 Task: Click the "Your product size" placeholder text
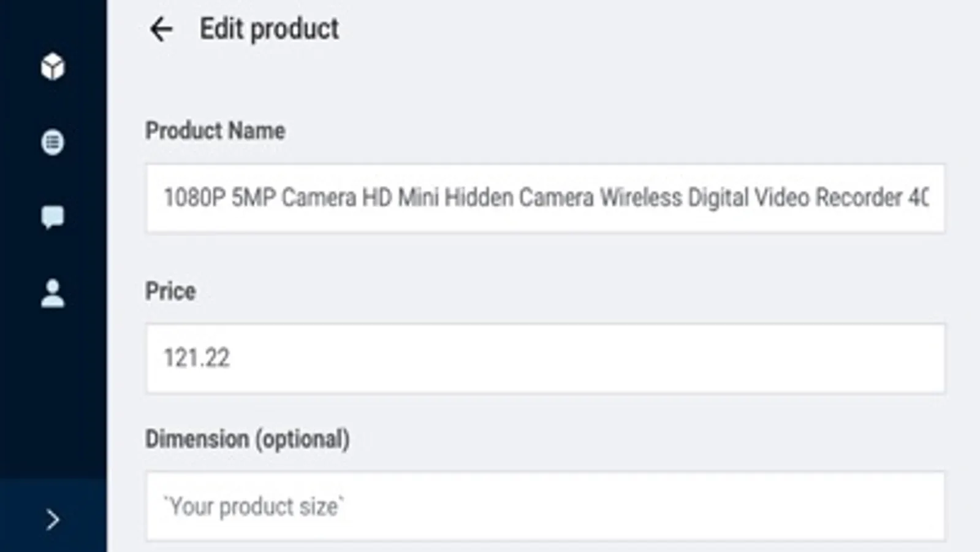pyautogui.click(x=253, y=507)
